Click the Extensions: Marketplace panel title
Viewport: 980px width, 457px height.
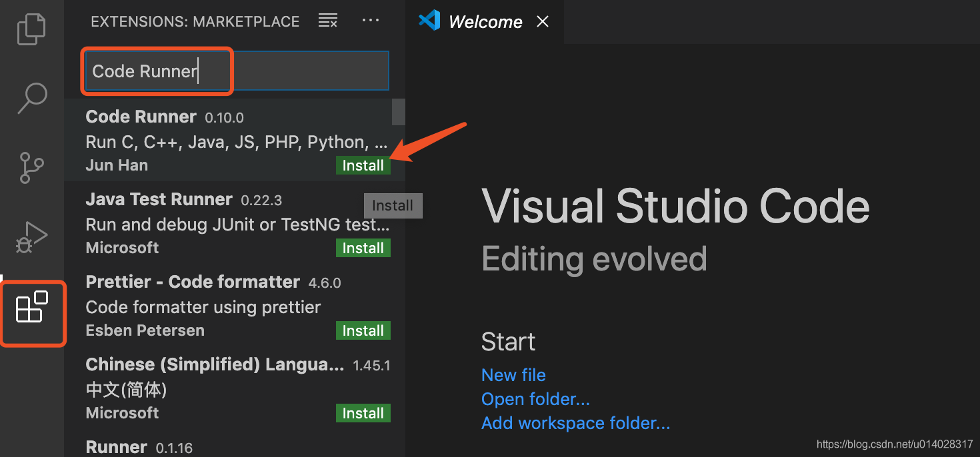tap(195, 21)
